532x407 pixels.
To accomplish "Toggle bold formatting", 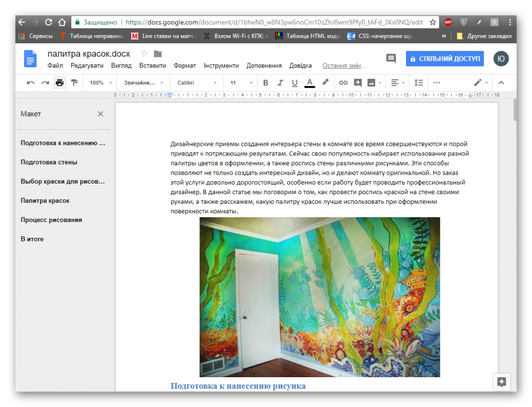I will point(266,83).
